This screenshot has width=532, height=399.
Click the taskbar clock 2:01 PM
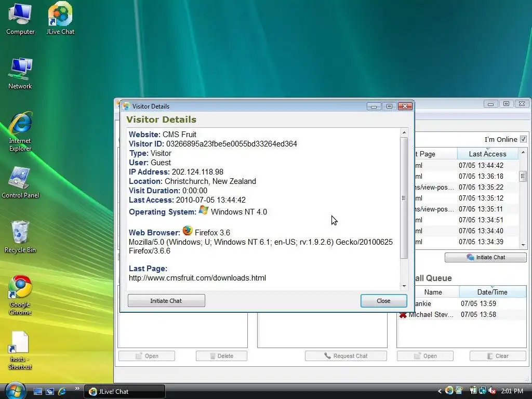click(512, 391)
